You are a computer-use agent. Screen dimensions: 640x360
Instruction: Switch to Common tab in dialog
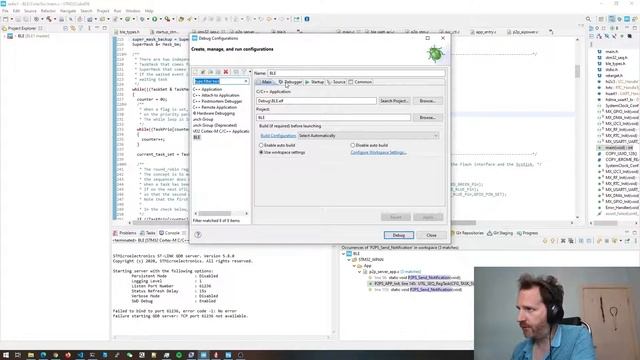coord(360,82)
